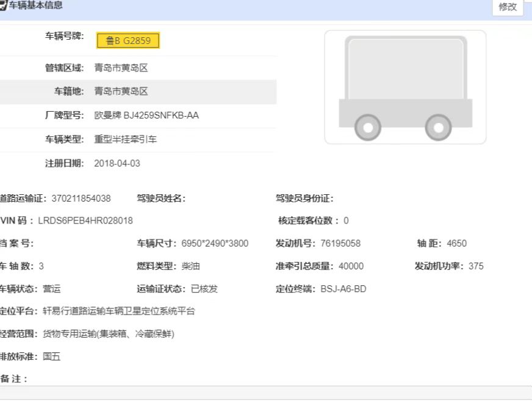Click the 管辖区域 value 青岛市黄岛区
Viewport: 532px width, 408px height.
pyautogui.click(x=121, y=68)
